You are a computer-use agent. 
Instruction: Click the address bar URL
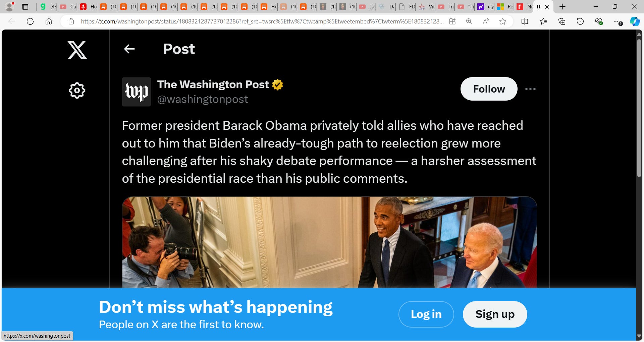[262, 21]
